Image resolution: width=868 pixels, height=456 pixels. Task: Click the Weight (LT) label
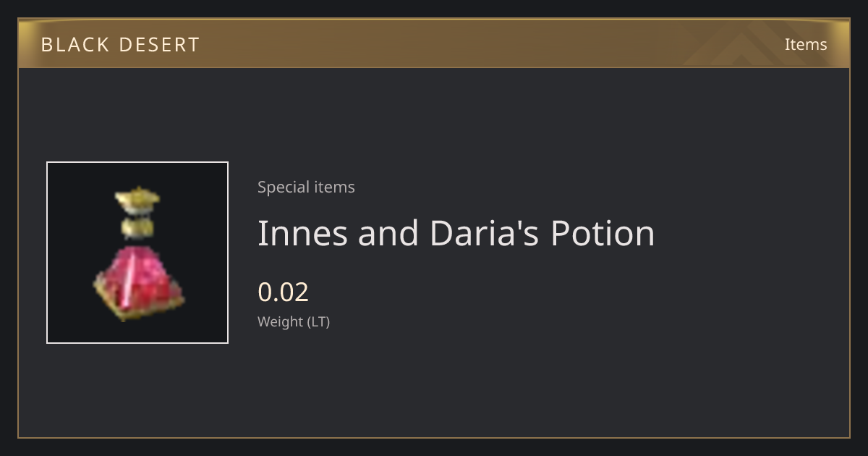pos(294,322)
